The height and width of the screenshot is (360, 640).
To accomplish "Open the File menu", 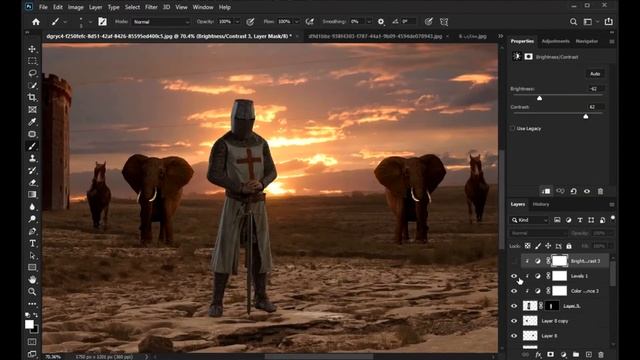I will tap(43, 7).
